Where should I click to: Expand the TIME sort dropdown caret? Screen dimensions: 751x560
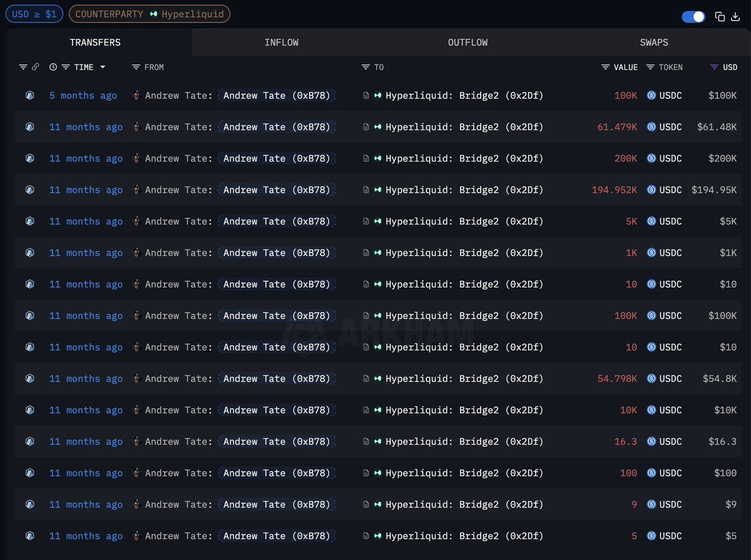click(102, 67)
